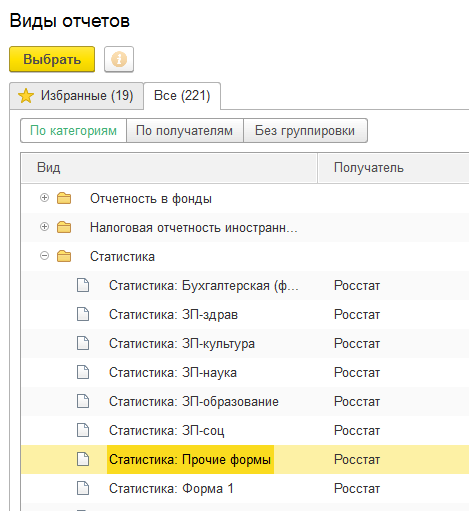Select Статистика: Бухгалтерская (ф... report

pyautogui.click(x=203, y=286)
